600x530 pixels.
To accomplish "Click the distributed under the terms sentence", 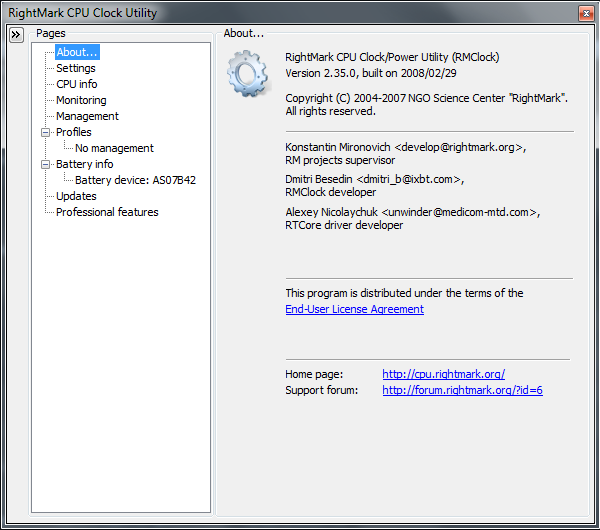I will pos(404,293).
